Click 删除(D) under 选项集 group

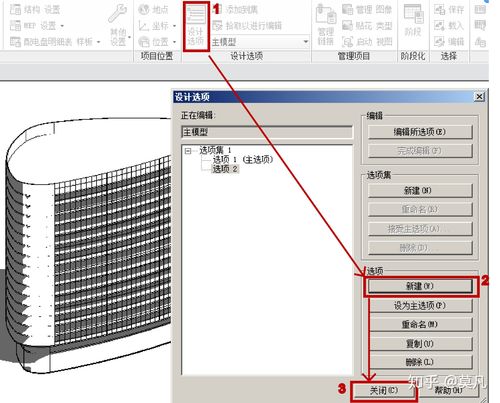pos(420,248)
